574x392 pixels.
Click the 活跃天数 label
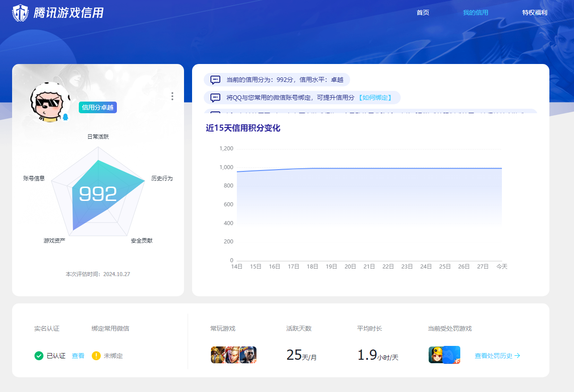[299, 328]
